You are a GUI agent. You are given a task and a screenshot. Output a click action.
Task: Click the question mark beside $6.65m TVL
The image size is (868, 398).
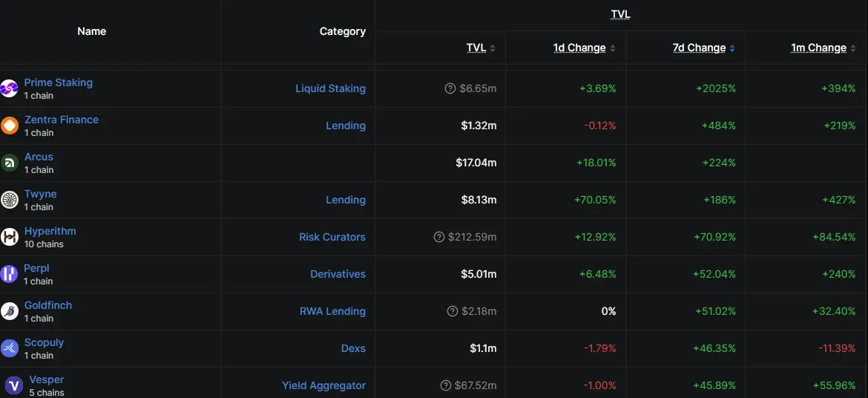click(x=450, y=88)
